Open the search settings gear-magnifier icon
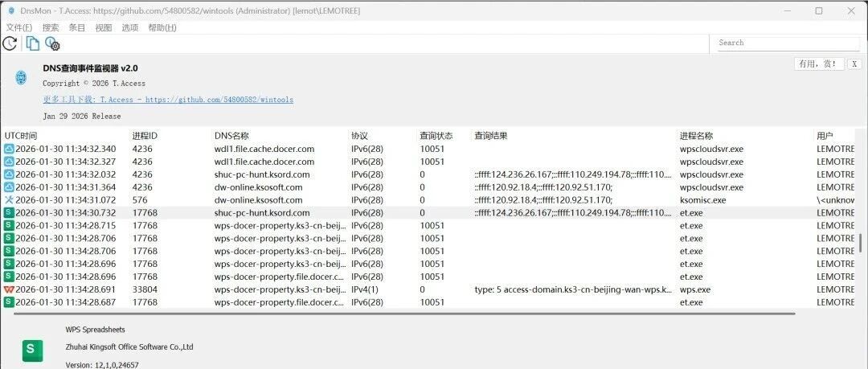This screenshot has height=369, width=868. click(52, 43)
